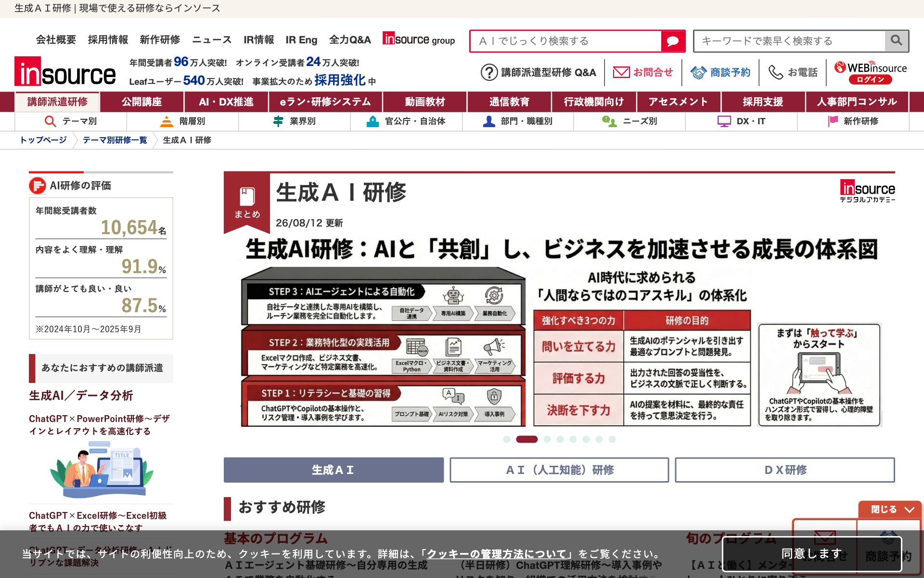Click 採用強化中 promo text
The image size is (924, 578).
click(345, 80)
